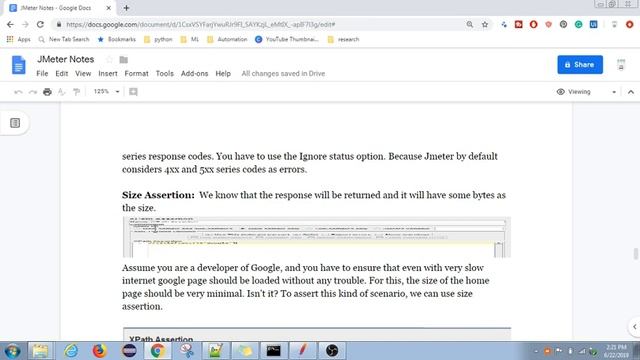Print the document using printer icon
This screenshot has width=640, height=360.
coord(47,92)
